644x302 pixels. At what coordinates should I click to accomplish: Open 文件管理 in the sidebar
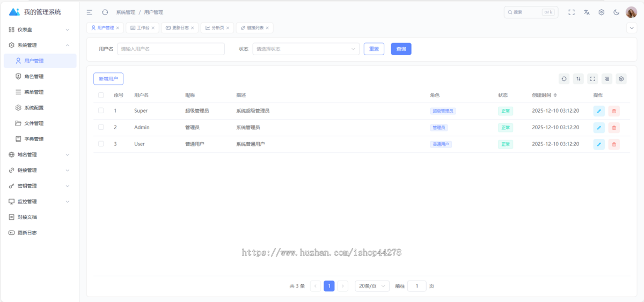pos(40,123)
